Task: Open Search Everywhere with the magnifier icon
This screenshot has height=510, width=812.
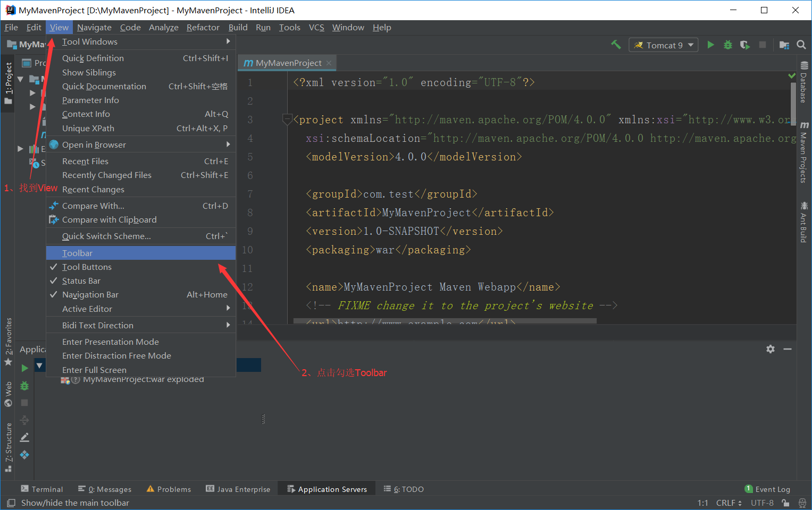Action: click(801, 45)
